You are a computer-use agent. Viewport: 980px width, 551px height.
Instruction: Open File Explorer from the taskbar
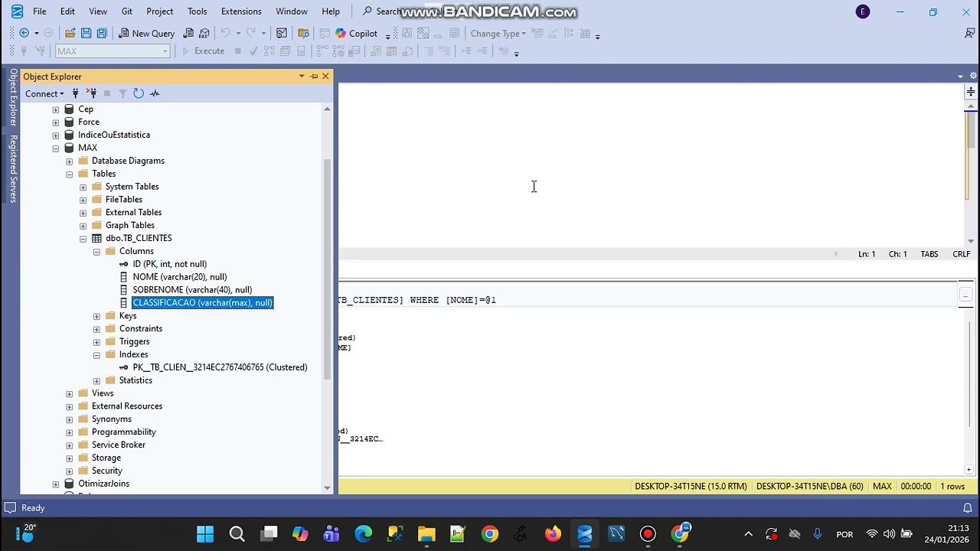(x=426, y=534)
